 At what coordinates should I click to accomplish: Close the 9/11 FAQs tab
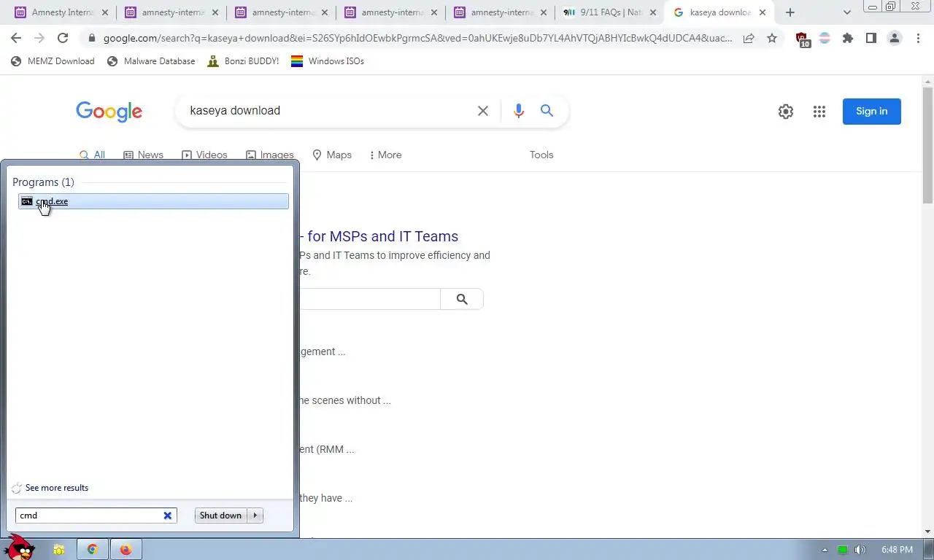pos(653,12)
